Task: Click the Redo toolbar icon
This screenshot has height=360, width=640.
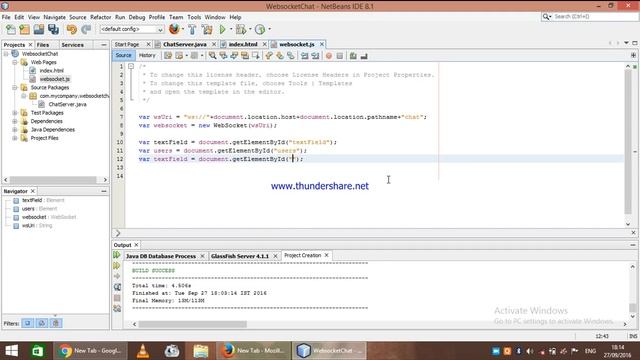Action: 86,29
